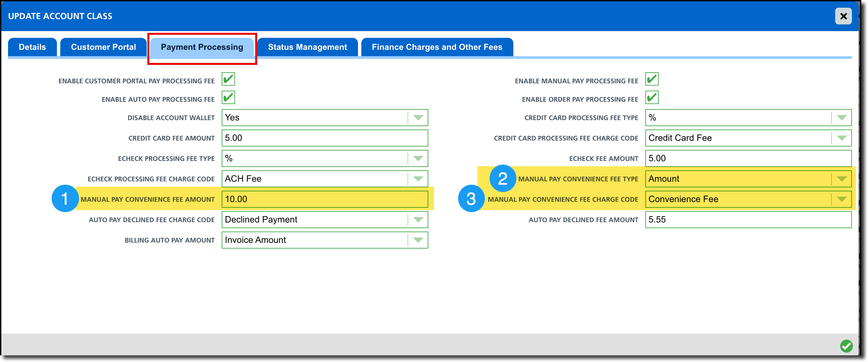Open Finance Charges and Other Fees tab

coord(437,47)
